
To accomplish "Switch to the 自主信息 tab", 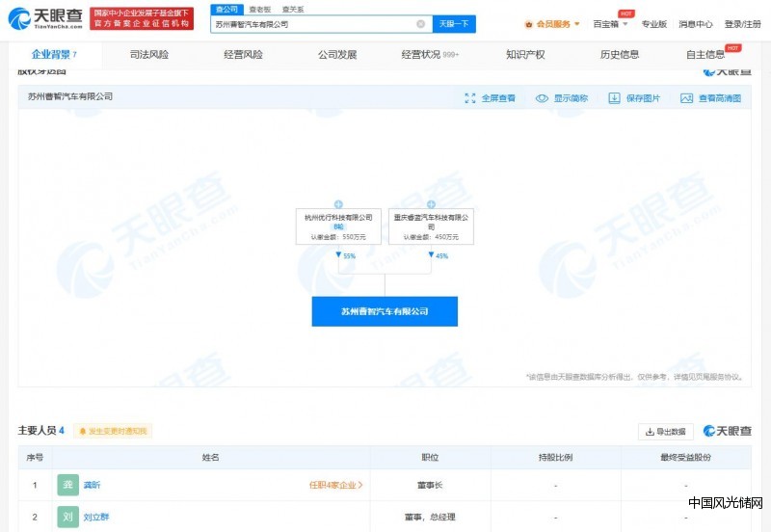I will click(705, 55).
